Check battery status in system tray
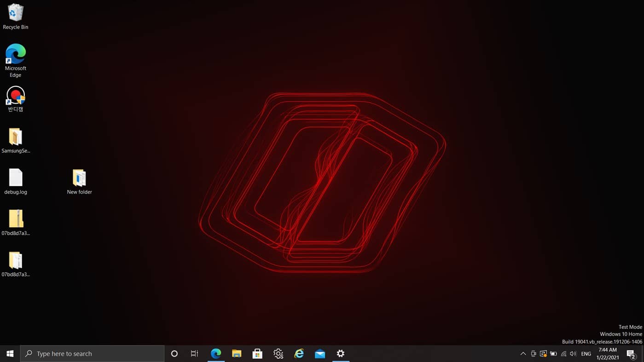The image size is (644, 362). pyautogui.click(x=553, y=354)
